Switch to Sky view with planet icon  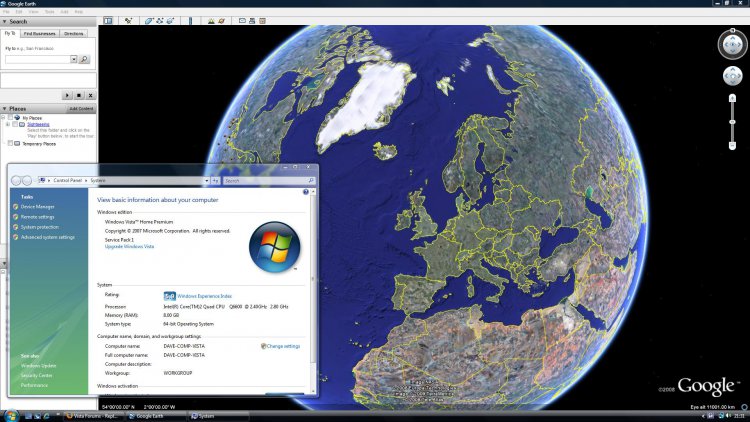pyautogui.click(x=221, y=21)
